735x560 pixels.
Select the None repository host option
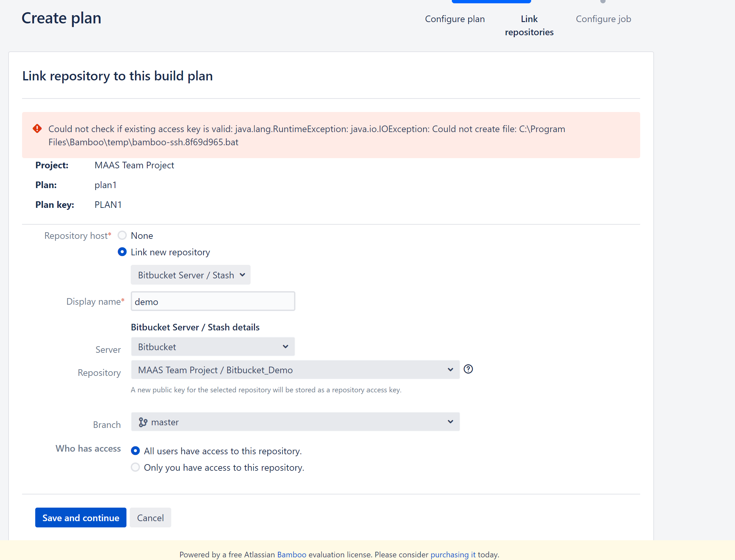click(122, 235)
